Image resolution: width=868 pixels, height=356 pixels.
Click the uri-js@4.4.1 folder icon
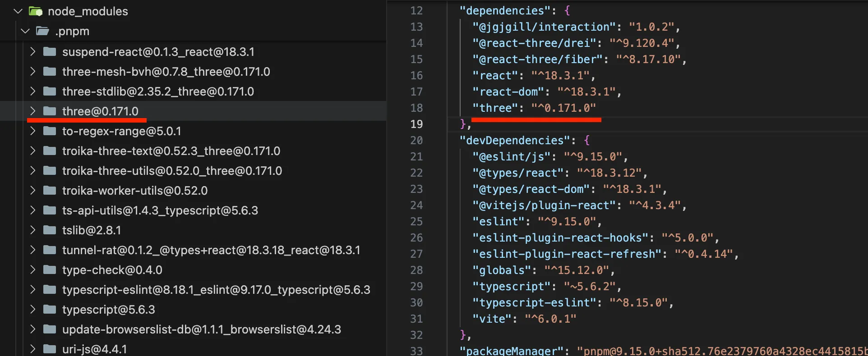tap(50, 349)
